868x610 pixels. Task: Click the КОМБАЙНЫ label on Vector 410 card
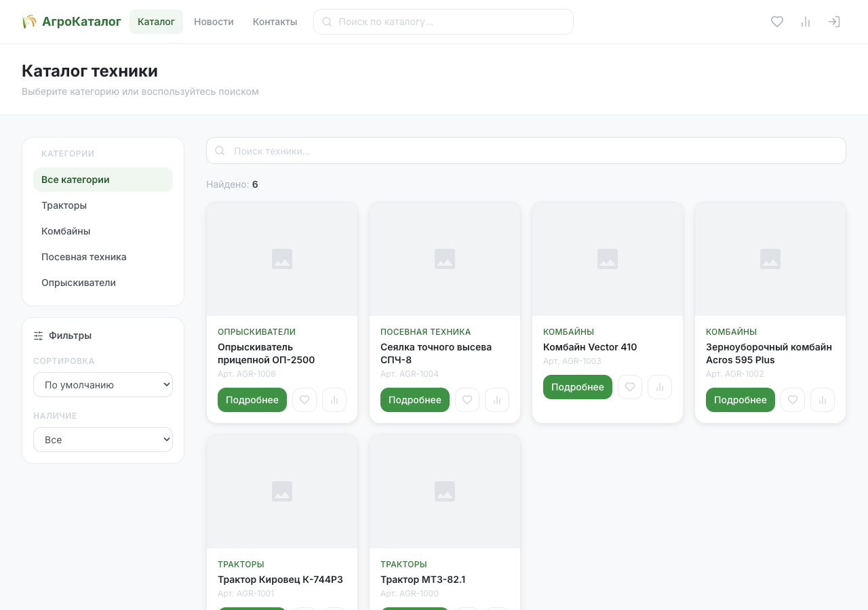(568, 332)
